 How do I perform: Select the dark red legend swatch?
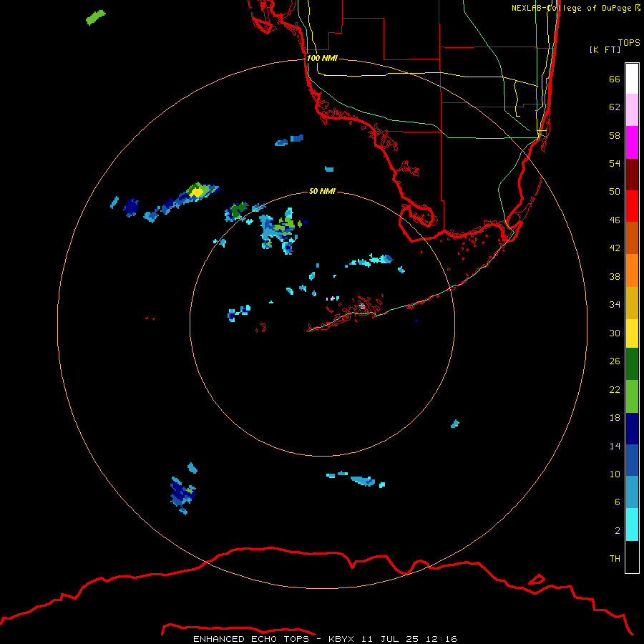tap(632, 175)
